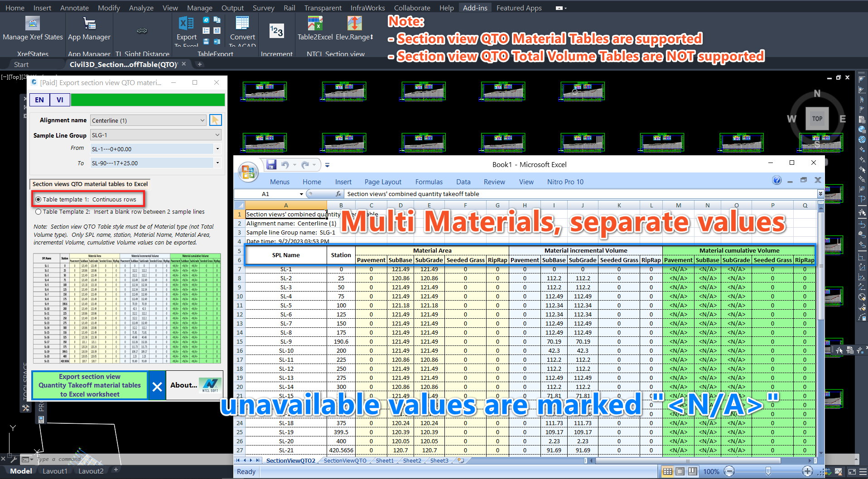Open Excel Menus tab
Viewport: 868px width, 479px height.
click(280, 182)
